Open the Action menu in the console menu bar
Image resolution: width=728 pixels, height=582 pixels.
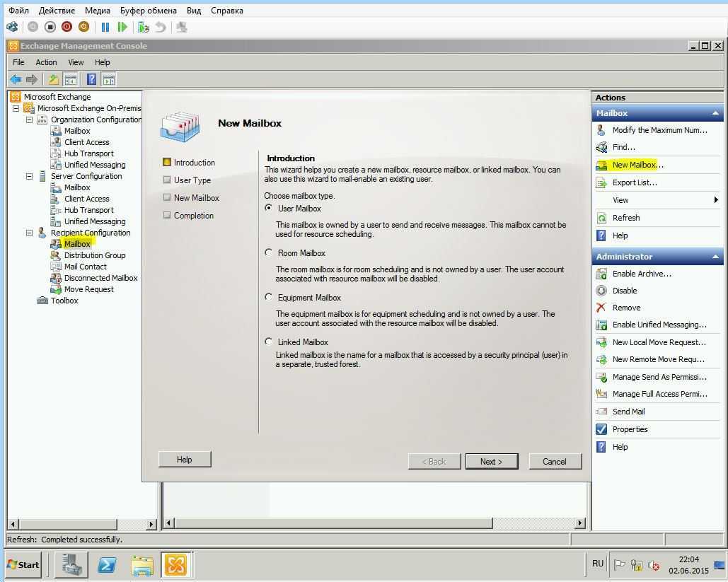click(x=46, y=62)
